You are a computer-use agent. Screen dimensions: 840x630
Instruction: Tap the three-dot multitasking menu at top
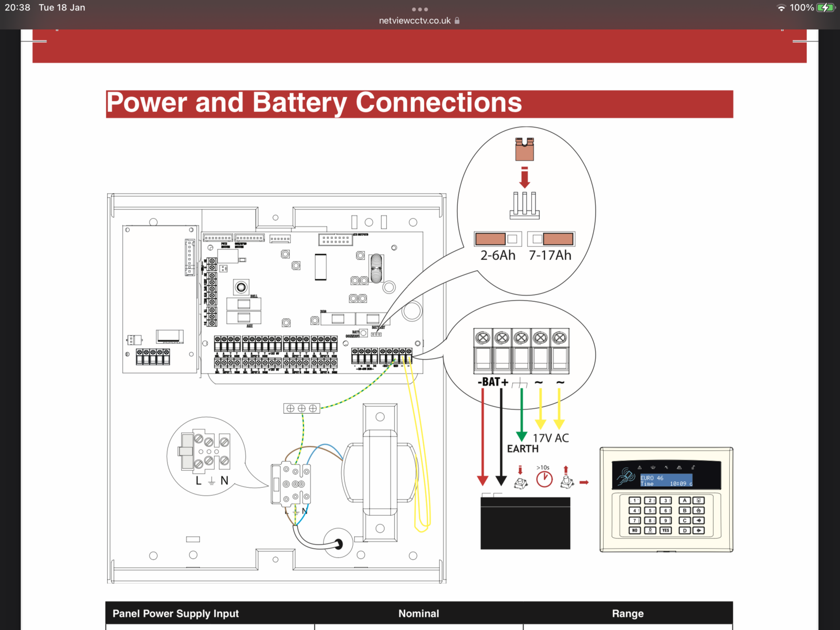(x=419, y=9)
